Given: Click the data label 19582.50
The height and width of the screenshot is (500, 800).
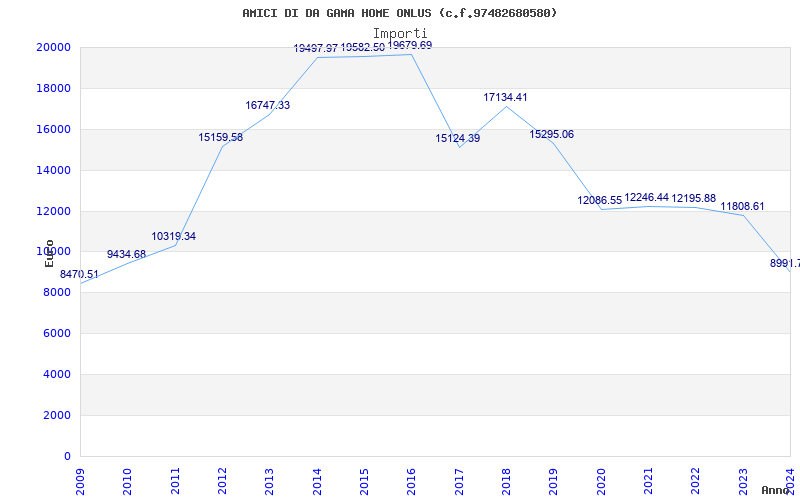Looking at the screenshot, I should coord(363,47).
